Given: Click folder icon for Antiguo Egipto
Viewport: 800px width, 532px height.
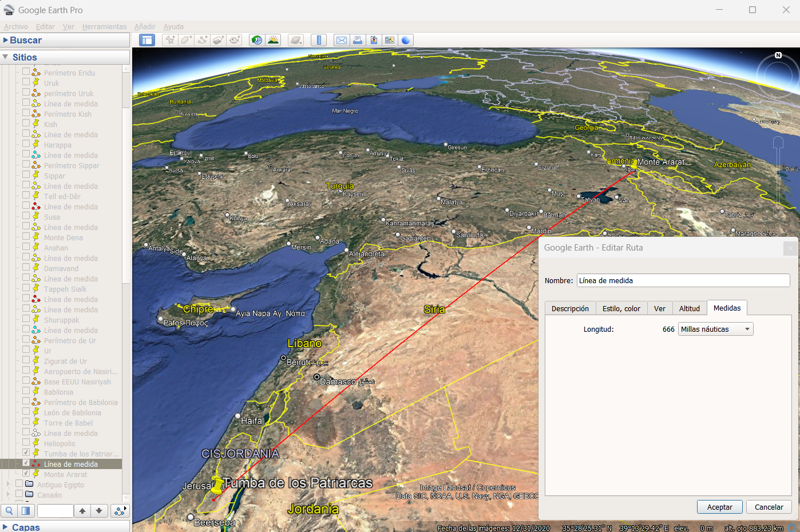Looking at the screenshot, I should (29, 485).
